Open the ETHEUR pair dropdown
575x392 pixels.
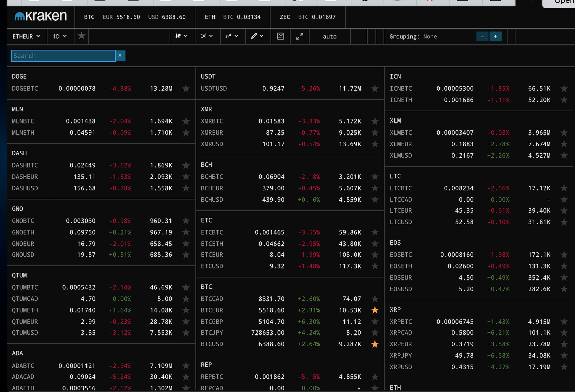(27, 36)
